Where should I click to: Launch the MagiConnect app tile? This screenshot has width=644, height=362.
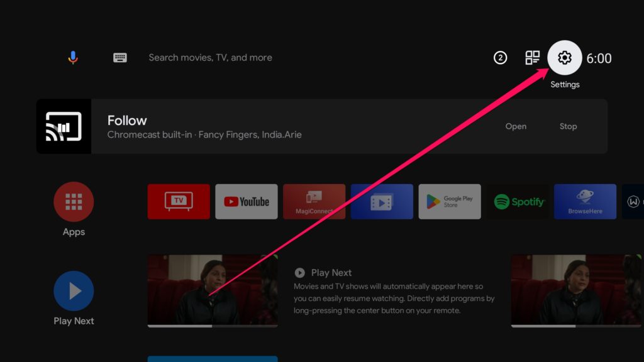314,202
